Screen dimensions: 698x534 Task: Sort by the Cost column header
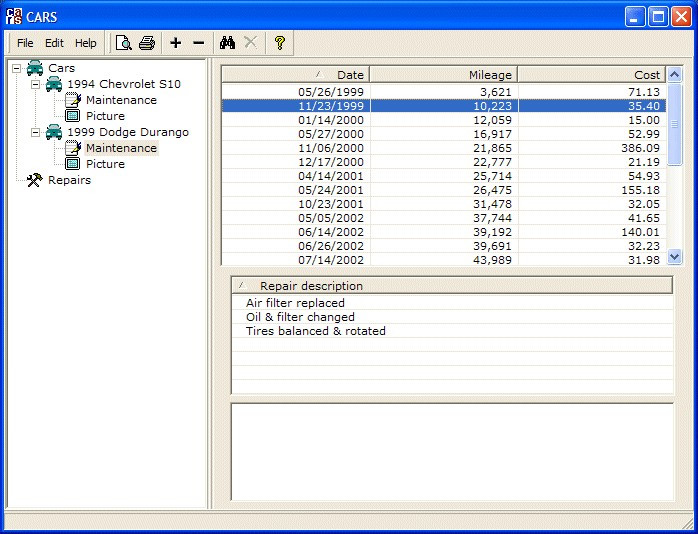point(592,74)
